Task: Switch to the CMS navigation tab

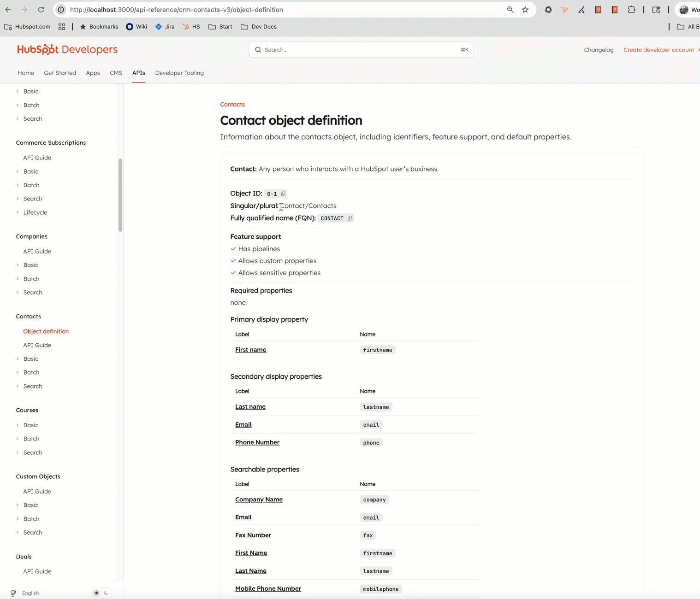Action: (x=116, y=73)
